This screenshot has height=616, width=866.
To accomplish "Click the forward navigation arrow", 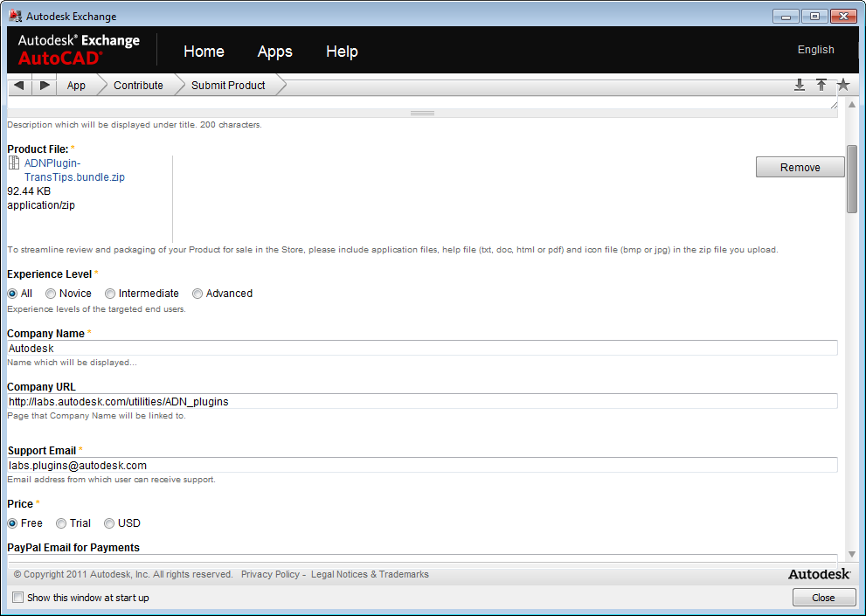I will [x=45, y=85].
